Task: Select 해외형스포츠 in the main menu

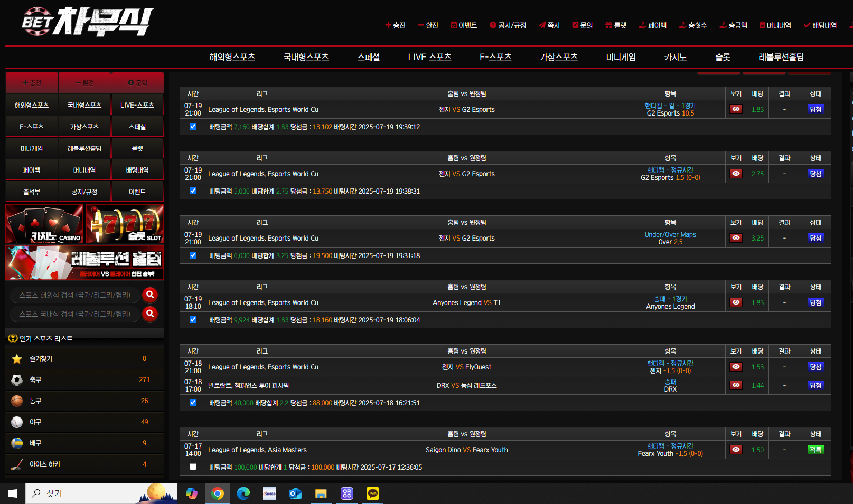Action: pos(232,57)
